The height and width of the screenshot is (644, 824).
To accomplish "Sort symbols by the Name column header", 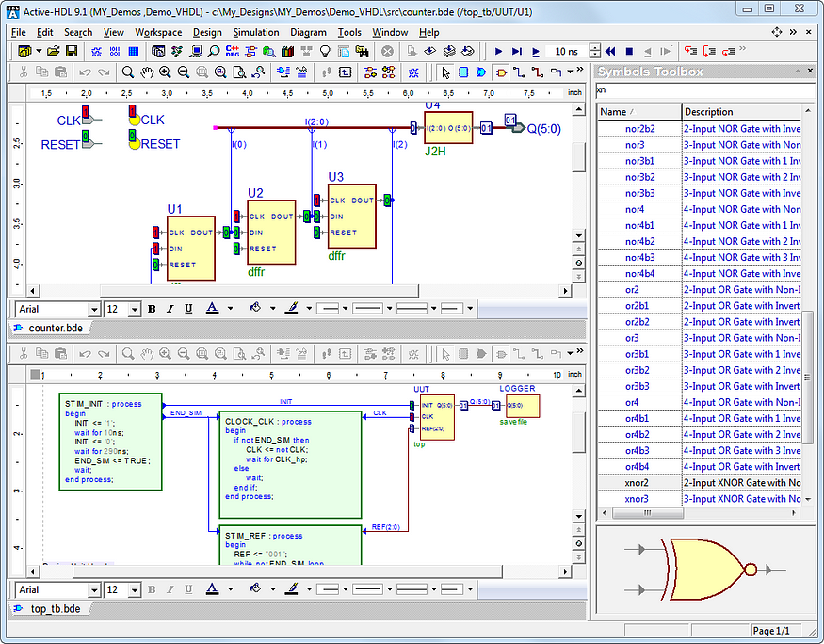I will [x=639, y=112].
